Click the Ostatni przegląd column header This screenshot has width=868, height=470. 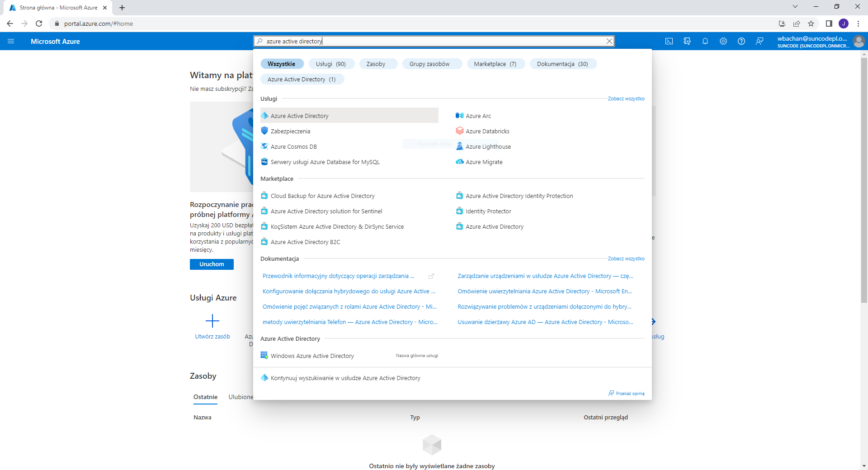pos(606,417)
